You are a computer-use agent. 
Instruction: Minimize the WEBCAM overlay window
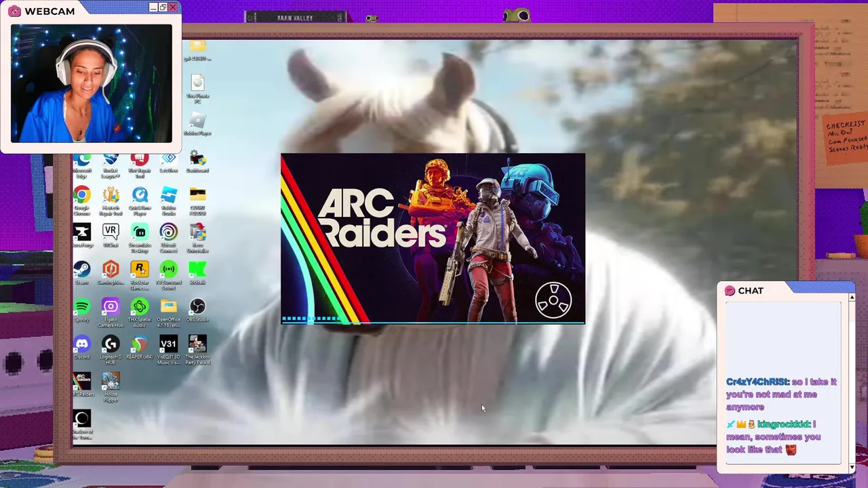point(153,7)
